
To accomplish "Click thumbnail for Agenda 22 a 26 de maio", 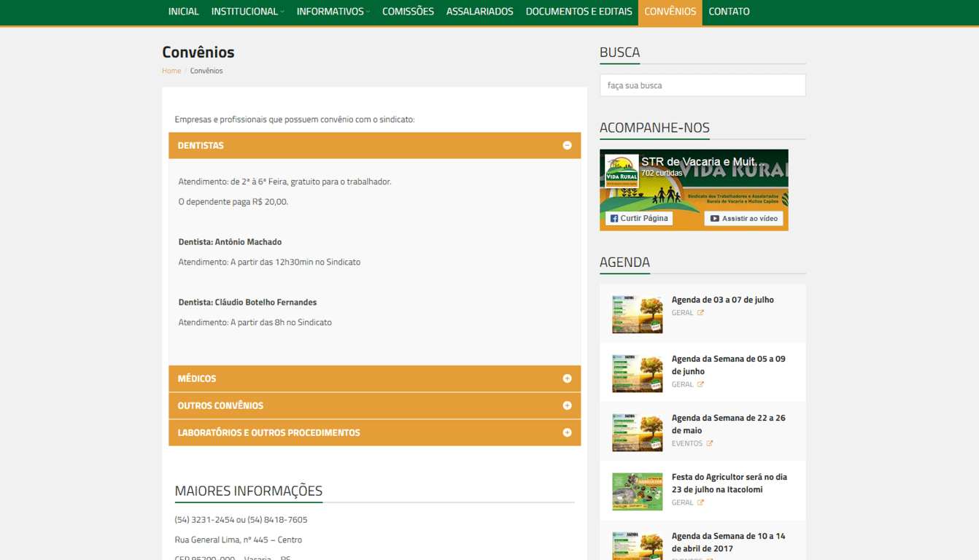I will [x=638, y=432].
